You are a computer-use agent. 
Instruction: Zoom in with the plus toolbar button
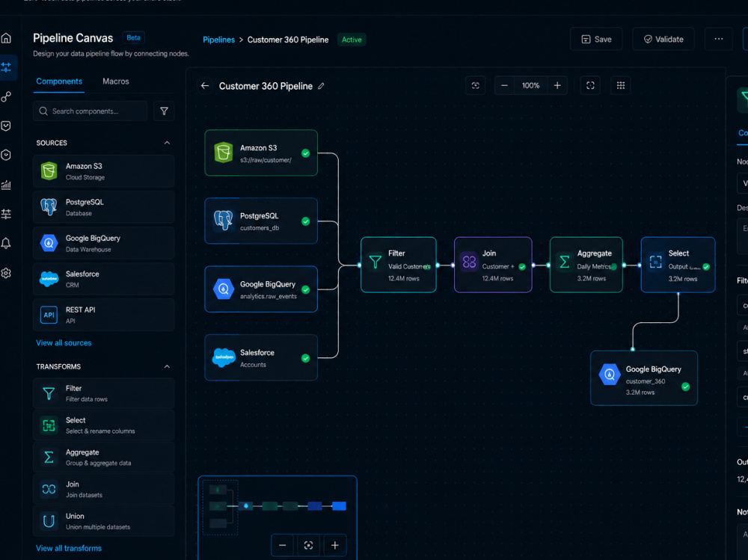[x=557, y=85]
